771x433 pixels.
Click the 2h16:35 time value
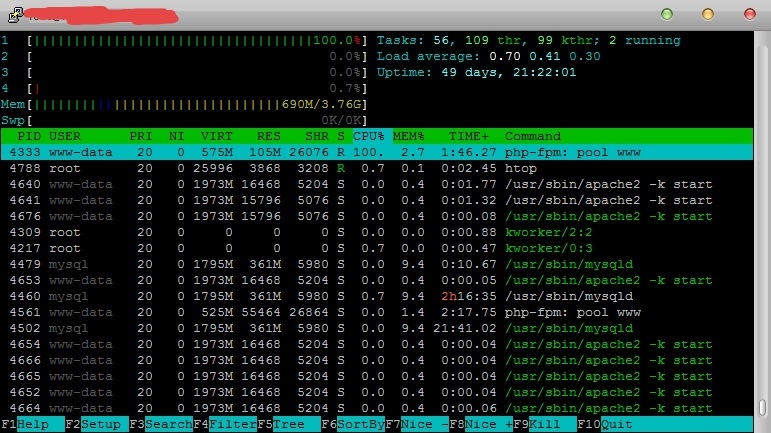(468, 296)
